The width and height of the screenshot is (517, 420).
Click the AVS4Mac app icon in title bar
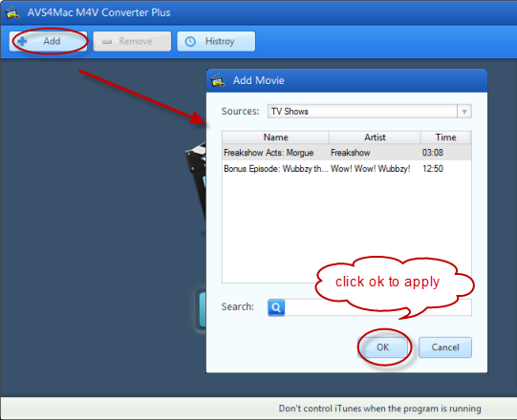click(11, 12)
